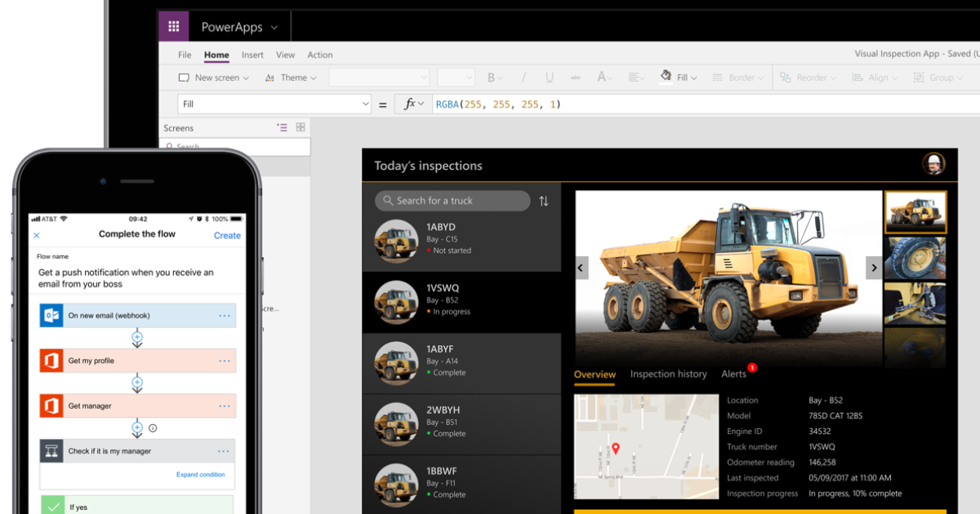Click the Search for a truck field
980x514 pixels.
pos(453,201)
